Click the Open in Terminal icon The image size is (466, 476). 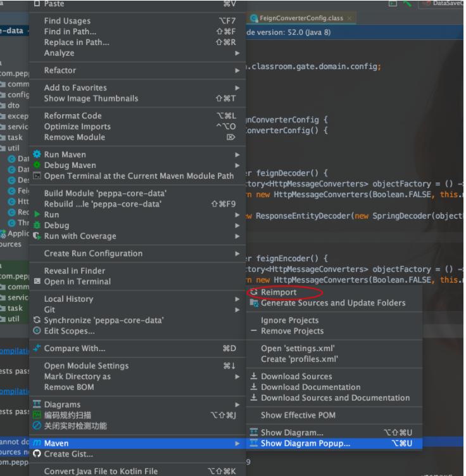coord(37,282)
